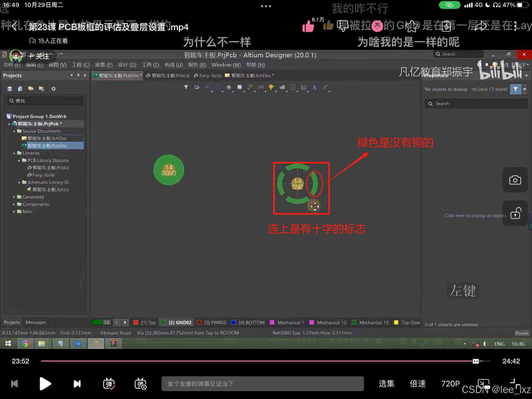The image size is (532, 399).
Task: Click 'Click here to display all objects' link
Action: click(x=476, y=216)
